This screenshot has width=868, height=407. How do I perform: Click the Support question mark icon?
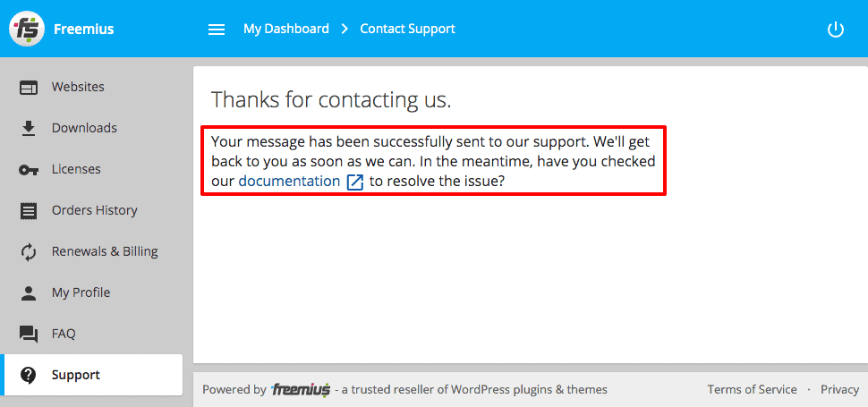pos(29,376)
